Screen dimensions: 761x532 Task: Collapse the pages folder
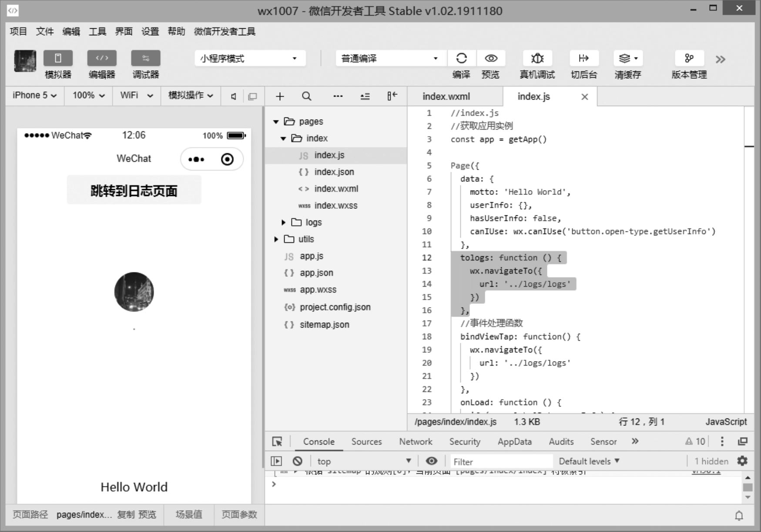[x=276, y=121]
